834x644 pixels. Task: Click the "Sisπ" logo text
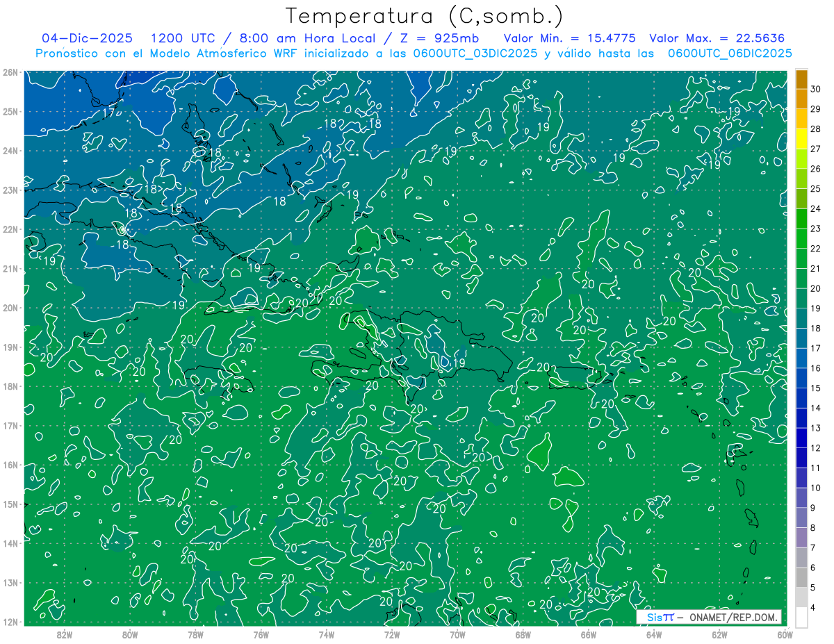tap(660, 617)
